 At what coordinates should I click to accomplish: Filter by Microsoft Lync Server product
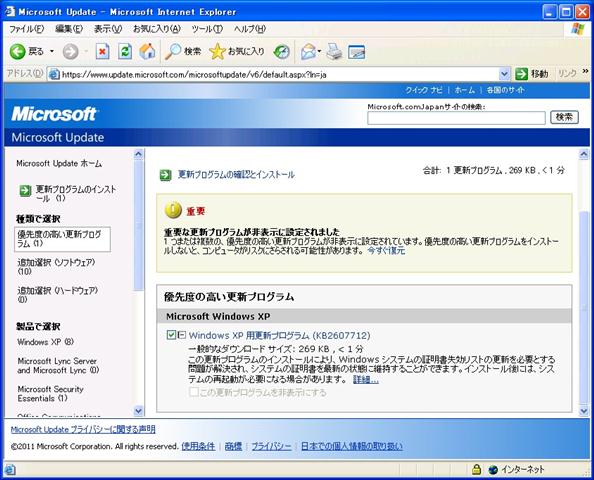coord(58,366)
